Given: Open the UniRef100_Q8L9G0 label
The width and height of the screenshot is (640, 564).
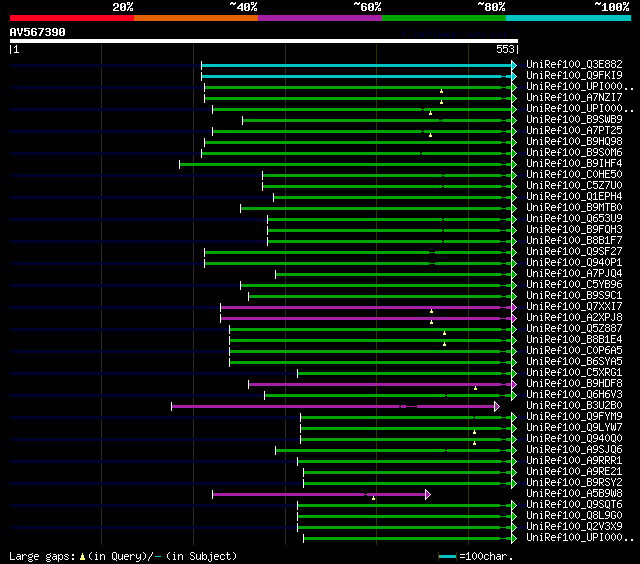Looking at the screenshot, I should (574, 516).
